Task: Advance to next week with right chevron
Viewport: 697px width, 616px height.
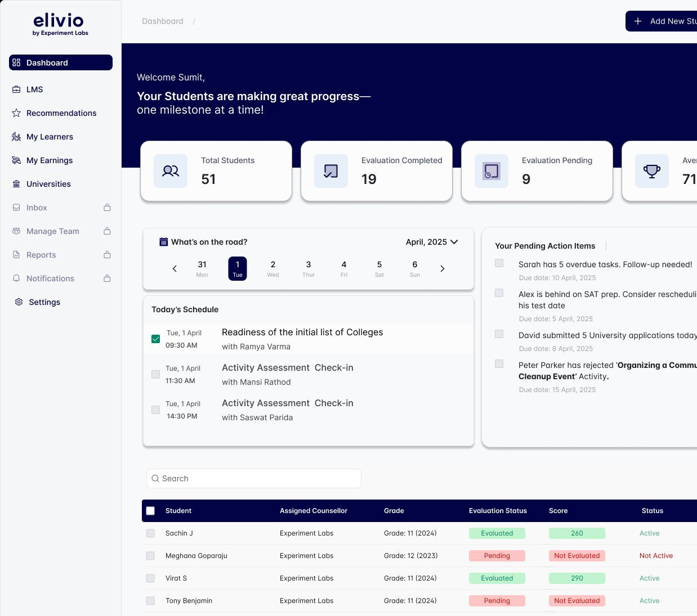Action: click(x=443, y=269)
